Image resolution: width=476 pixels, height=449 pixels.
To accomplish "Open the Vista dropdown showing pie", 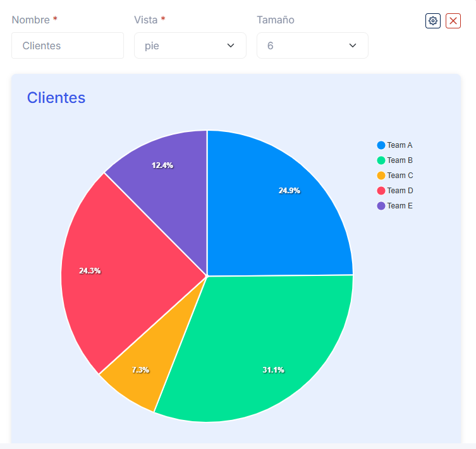I will coord(190,45).
